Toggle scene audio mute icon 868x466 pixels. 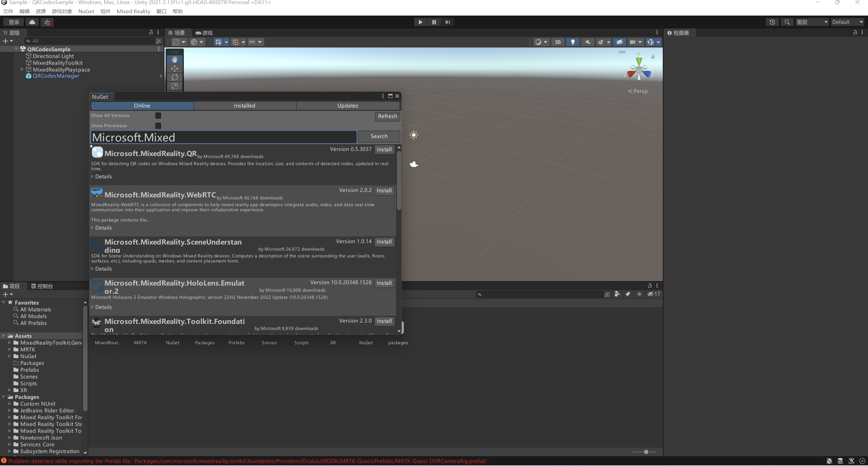click(x=587, y=42)
